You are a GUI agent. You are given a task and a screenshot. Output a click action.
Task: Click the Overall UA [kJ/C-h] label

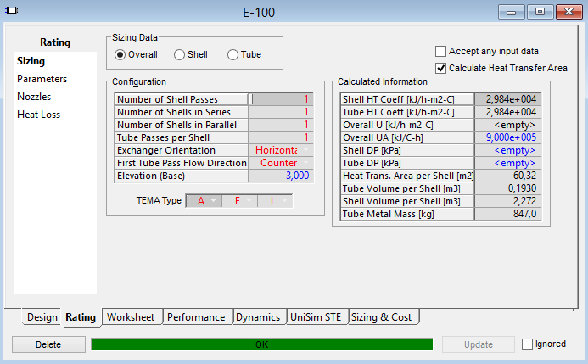click(x=383, y=137)
